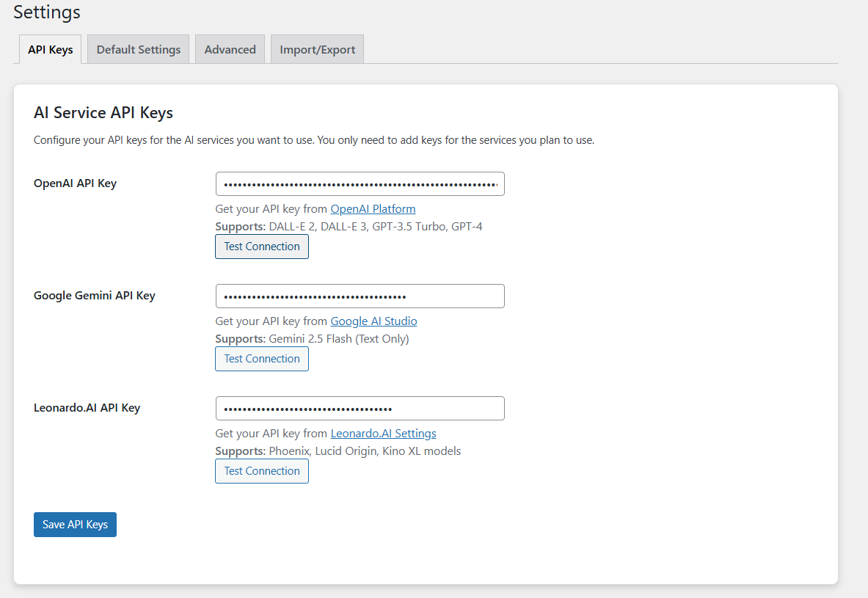
Task: Switch to the API Keys tab
Action: (51, 49)
